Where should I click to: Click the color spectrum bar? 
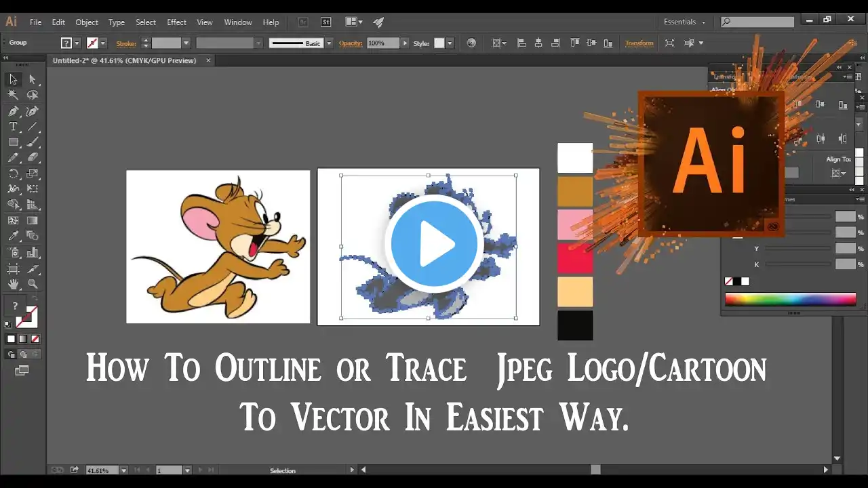pos(790,300)
